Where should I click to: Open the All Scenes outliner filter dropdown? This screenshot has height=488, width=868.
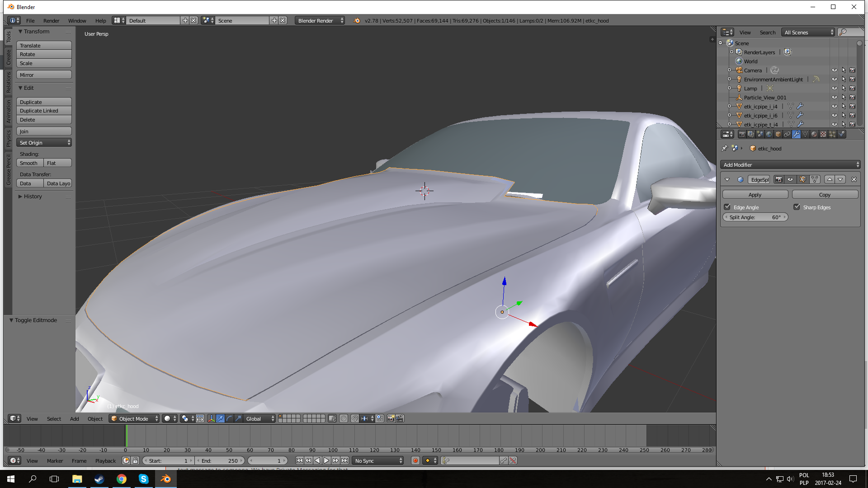click(808, 32)
